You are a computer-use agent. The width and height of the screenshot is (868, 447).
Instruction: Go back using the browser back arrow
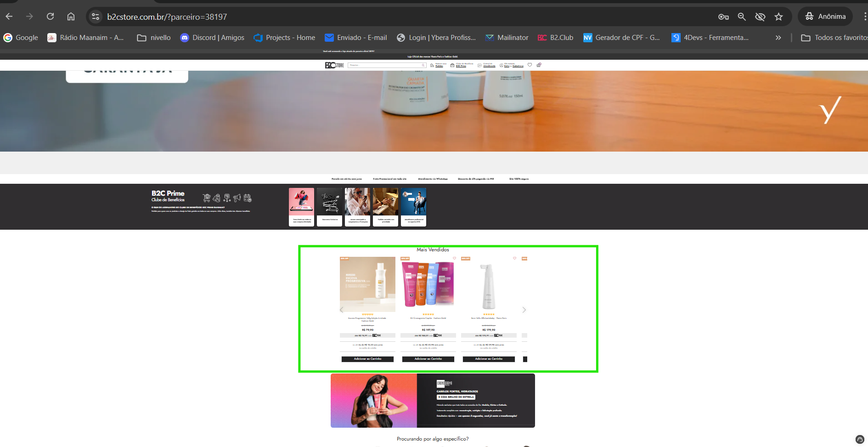click(9, 17)
